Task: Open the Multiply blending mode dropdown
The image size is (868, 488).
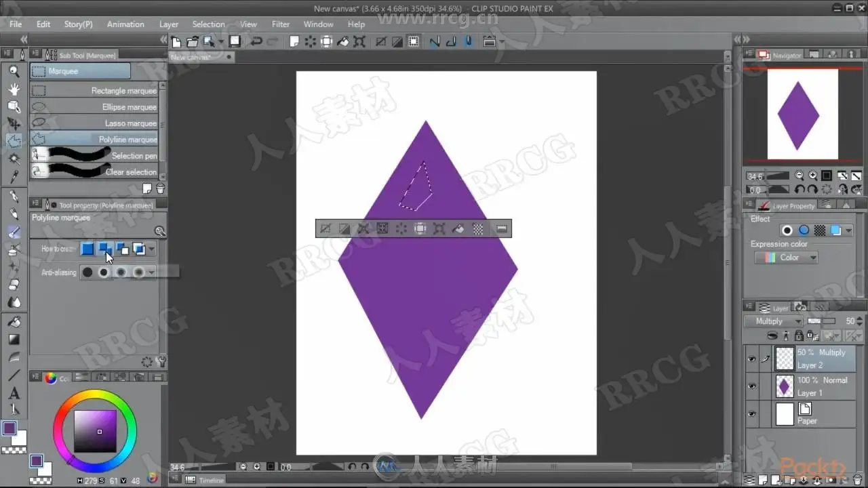Action: 774,321
